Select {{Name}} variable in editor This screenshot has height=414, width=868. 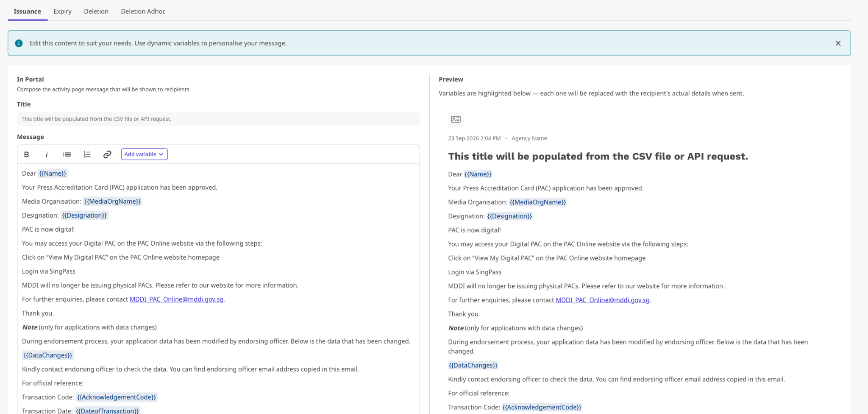[x=53, y=173]
